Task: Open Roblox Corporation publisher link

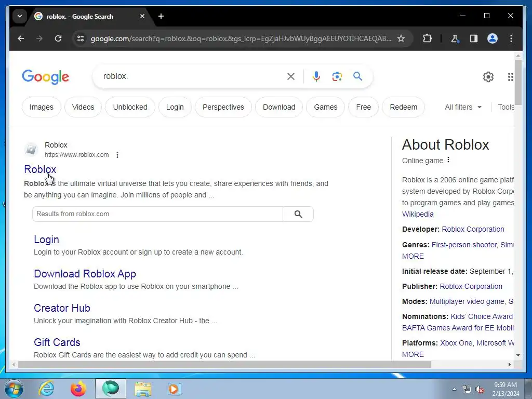Action: (x=471, y=286)
